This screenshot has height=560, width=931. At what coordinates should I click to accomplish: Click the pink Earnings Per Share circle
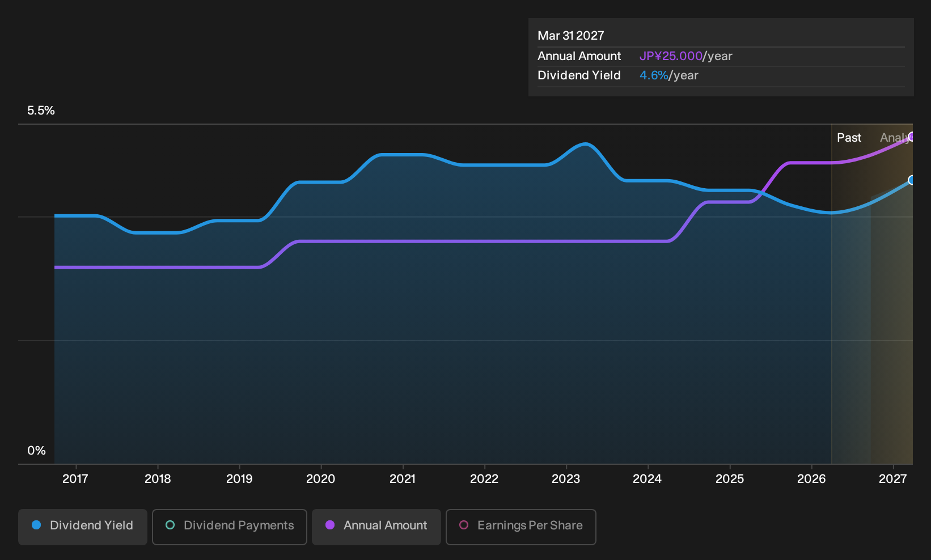point(464,525)
